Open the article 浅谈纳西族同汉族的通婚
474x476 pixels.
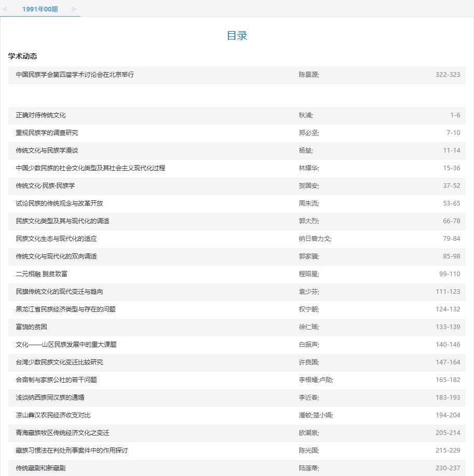50,398
